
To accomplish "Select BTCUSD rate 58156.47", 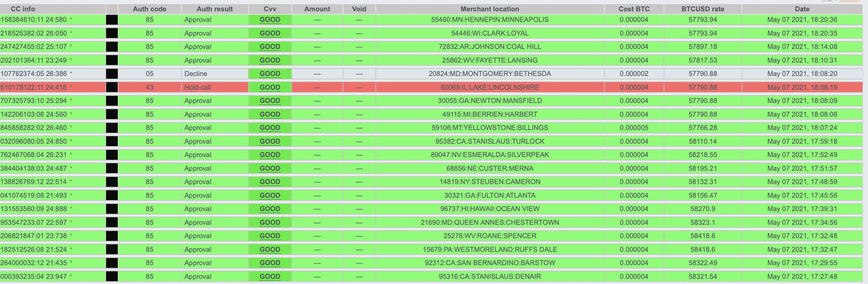I will pos(703,195).
